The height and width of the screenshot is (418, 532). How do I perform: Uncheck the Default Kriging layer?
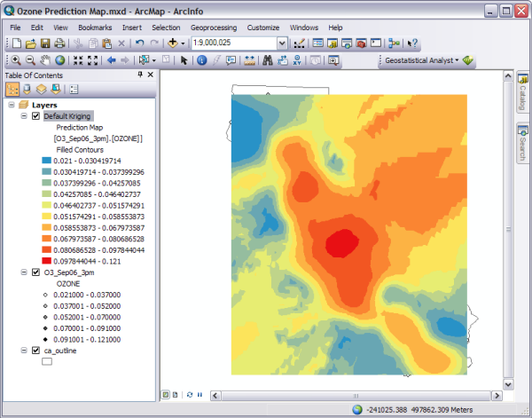pos(35,116)
